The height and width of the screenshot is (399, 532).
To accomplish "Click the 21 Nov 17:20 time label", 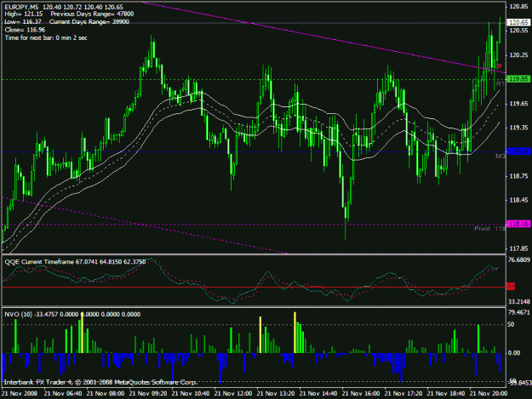I will [403, 394].
